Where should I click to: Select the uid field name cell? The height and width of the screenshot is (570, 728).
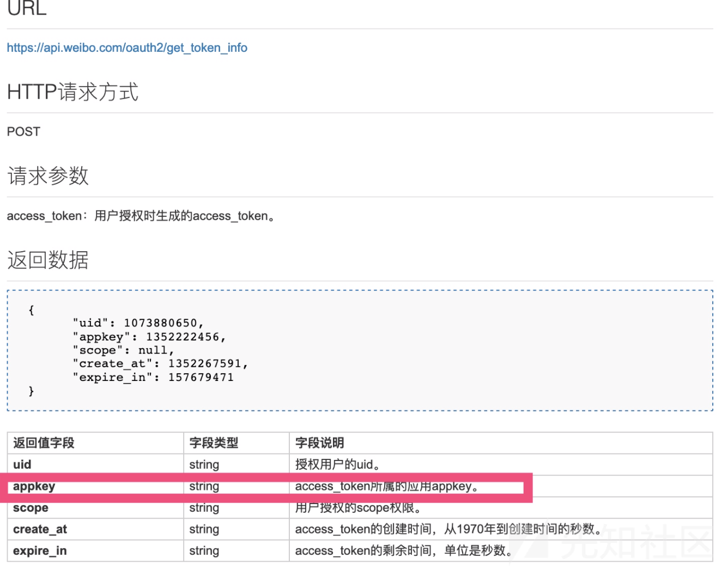pyautogui.click(x=95, y=465)
